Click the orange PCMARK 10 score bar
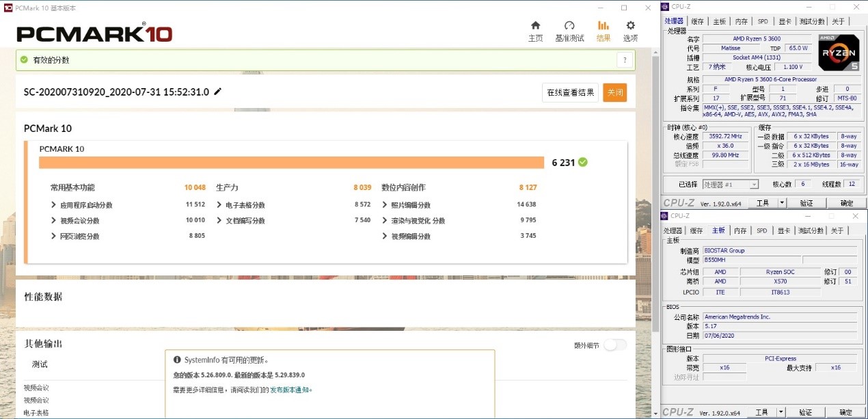Image resolution: width=868 pixels, height=419 pixels. point(291,163)
